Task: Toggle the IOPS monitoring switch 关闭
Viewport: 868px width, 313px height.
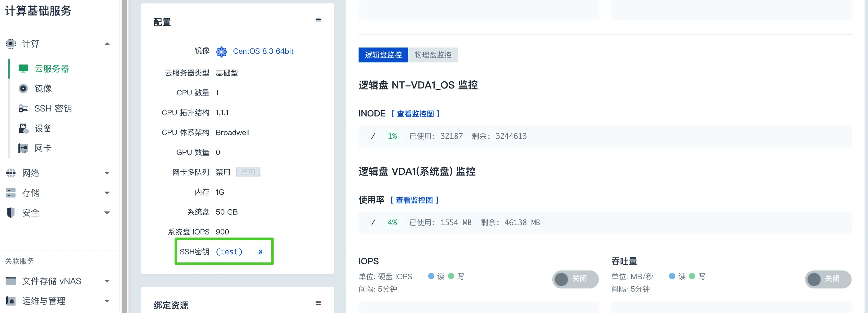Action: 575,279
